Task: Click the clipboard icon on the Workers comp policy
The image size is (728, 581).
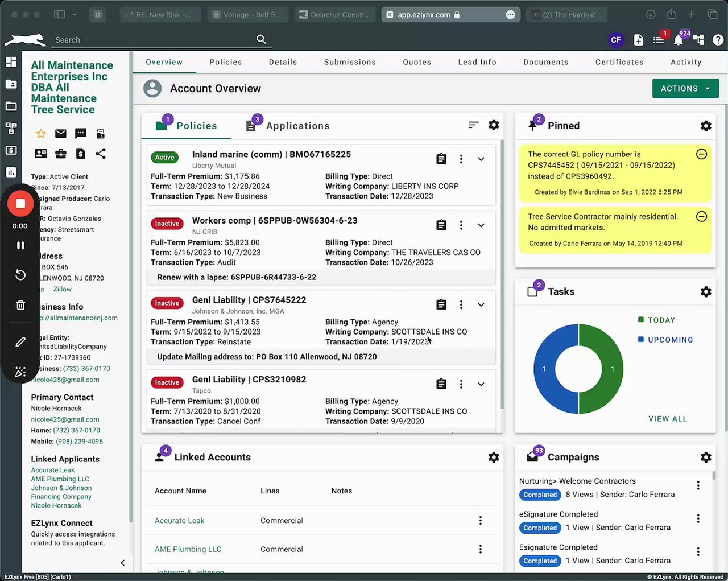Action: (x=441, y=225)
